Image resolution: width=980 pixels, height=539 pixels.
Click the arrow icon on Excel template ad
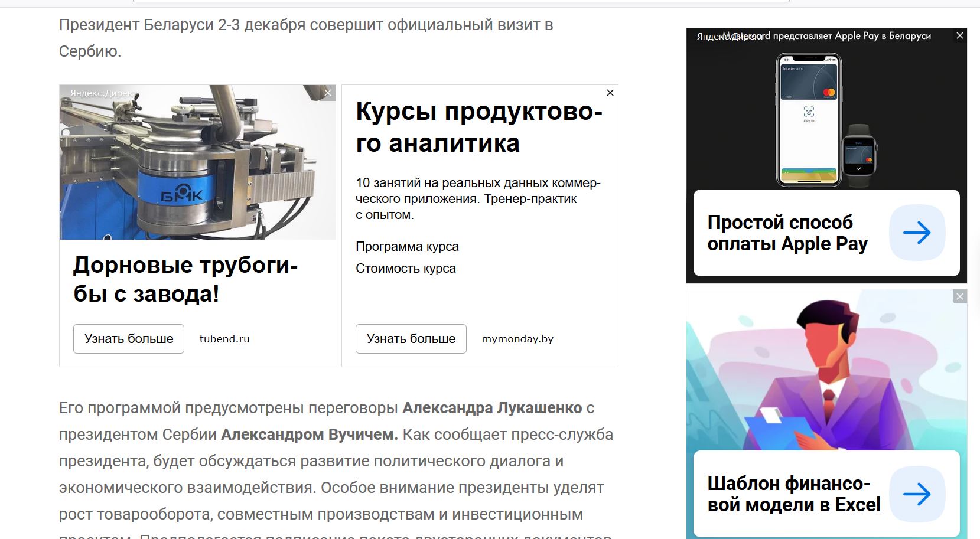[917, 494]
